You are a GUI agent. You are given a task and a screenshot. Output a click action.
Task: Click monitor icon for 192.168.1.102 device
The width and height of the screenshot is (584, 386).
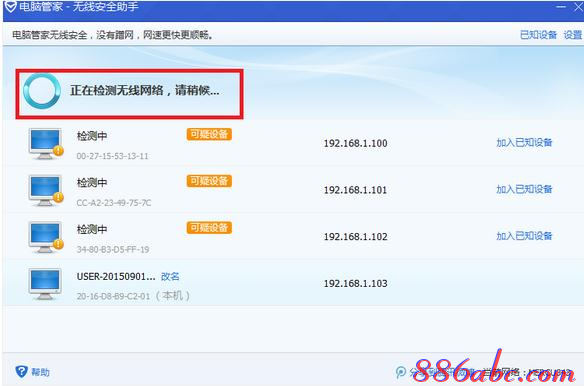[x=46, y=237]
